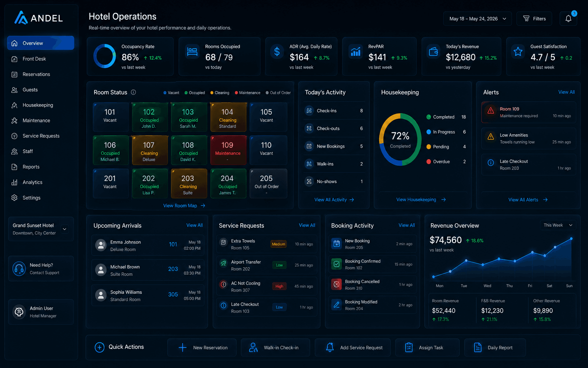Open Service Requests sidebar item

coord(41,136)
